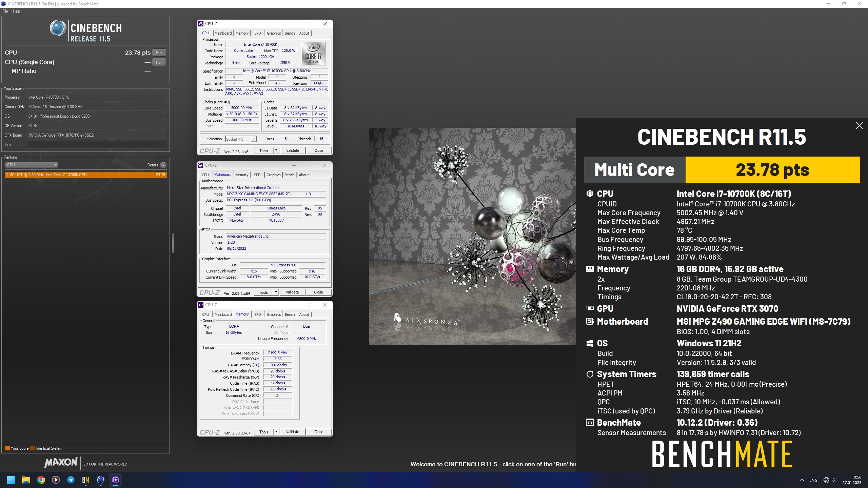868x488 pixels.
Task: Open network status tray icon
Action: click(826, 480)
